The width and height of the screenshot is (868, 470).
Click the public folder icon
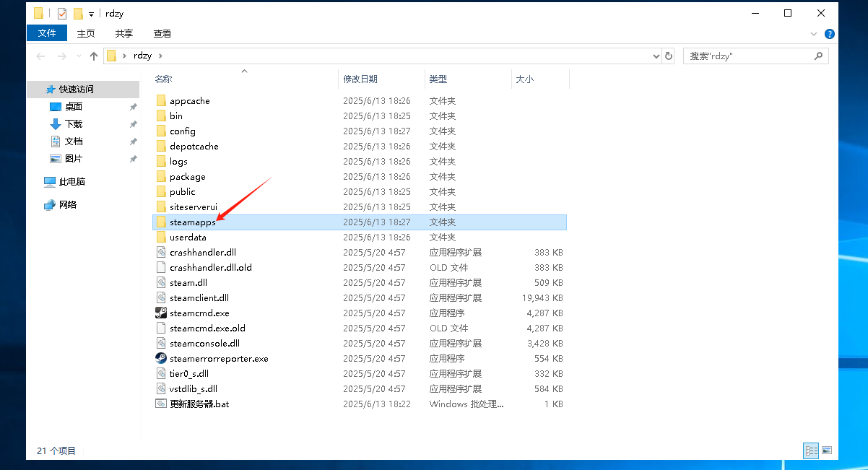click(x=161, y=192)
